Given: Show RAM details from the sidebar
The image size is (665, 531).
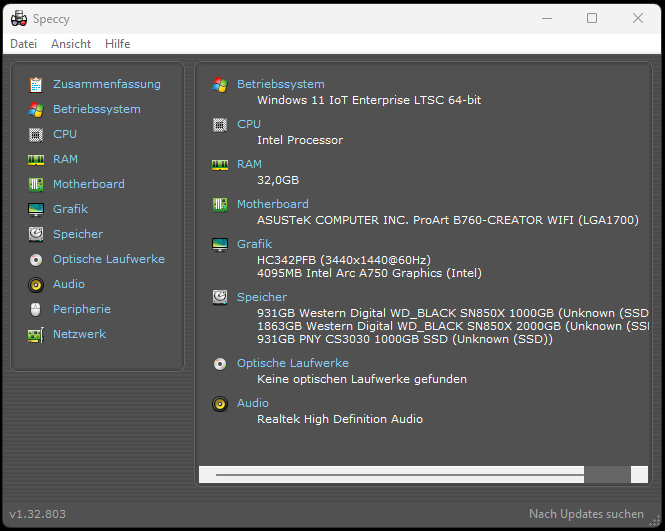Looking at the screenshot, I should 65,159.
